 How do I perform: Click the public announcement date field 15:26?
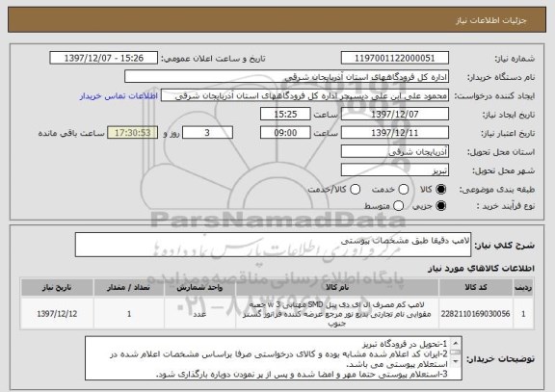104,58
